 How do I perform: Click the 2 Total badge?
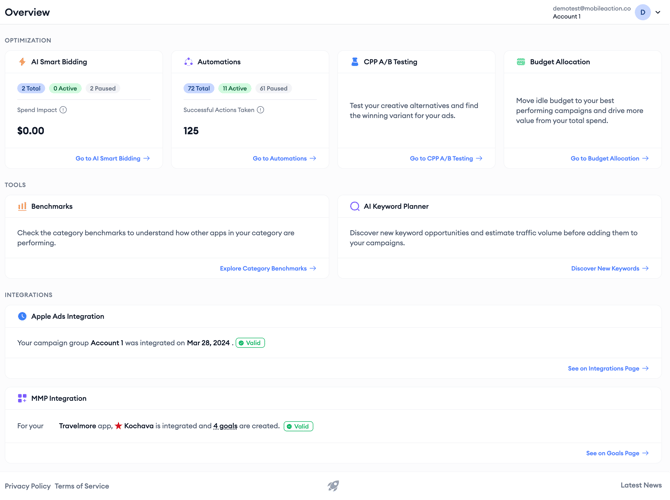(x=31, y=88)
